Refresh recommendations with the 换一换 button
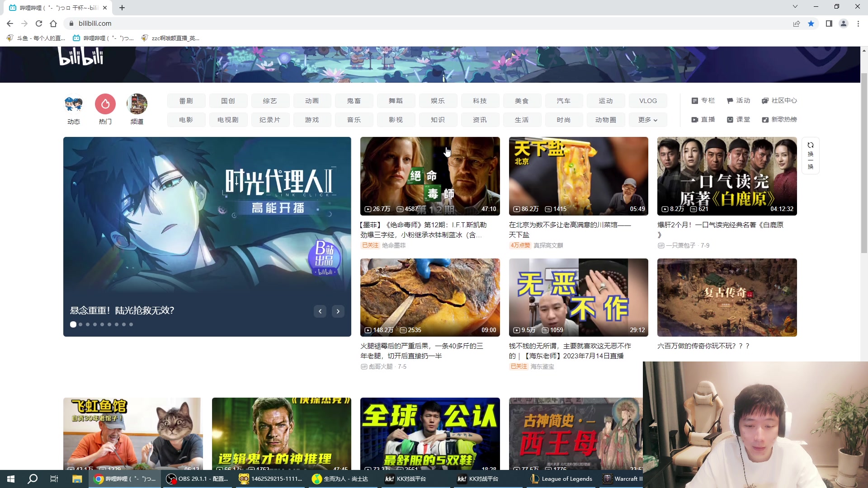This screenshot has width=868, height=488. click(x=811, y=156)
